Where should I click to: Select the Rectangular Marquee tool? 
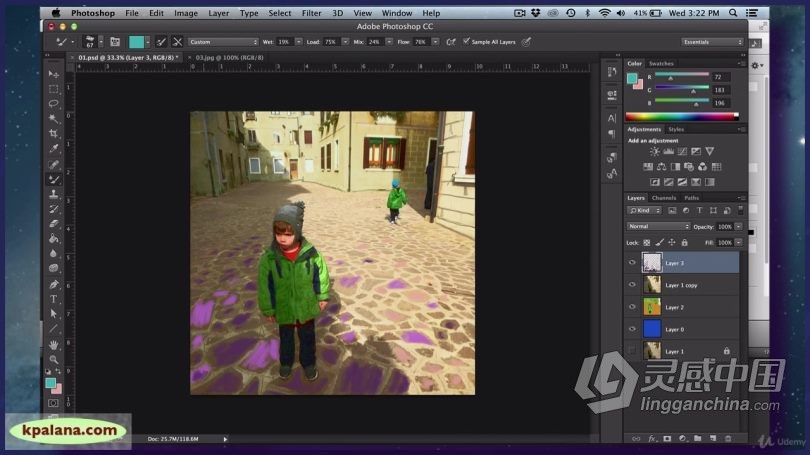53,89
